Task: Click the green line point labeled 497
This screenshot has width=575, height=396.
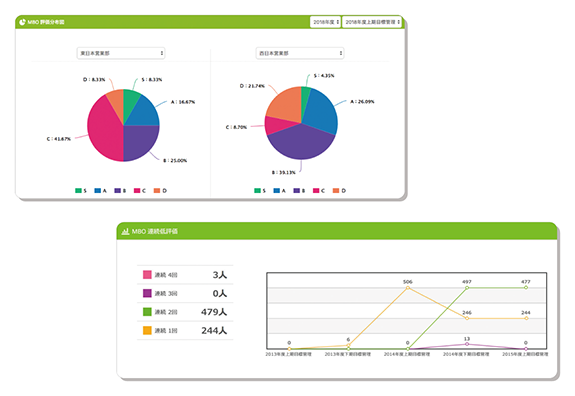Action: pyautogui.click(x=467, y=288)
